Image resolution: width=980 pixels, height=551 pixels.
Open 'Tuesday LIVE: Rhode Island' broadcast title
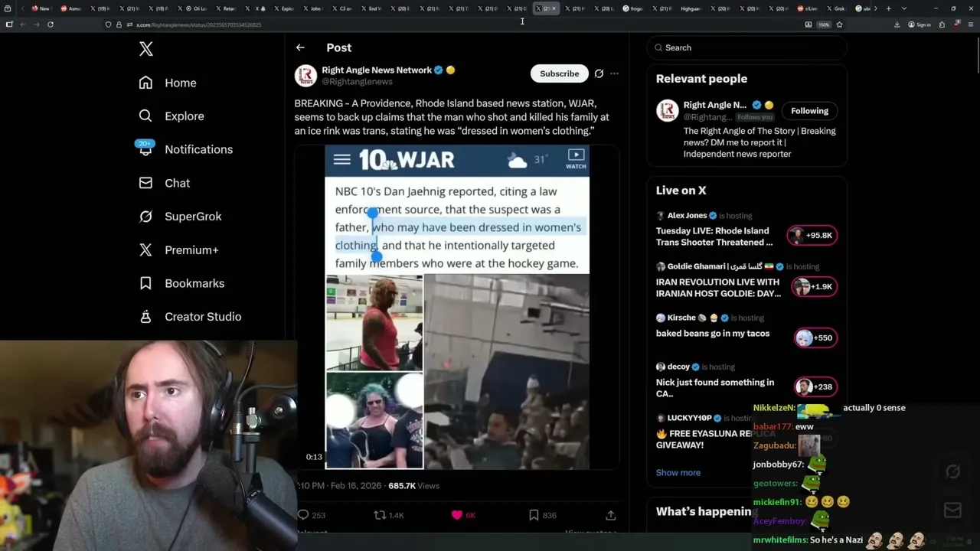click(x=714, y=236)
